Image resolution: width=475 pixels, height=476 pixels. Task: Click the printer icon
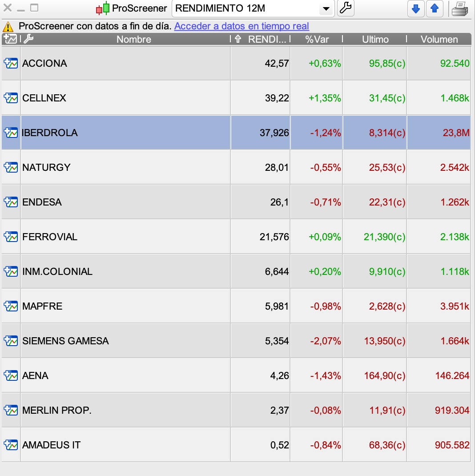(459, 8)
